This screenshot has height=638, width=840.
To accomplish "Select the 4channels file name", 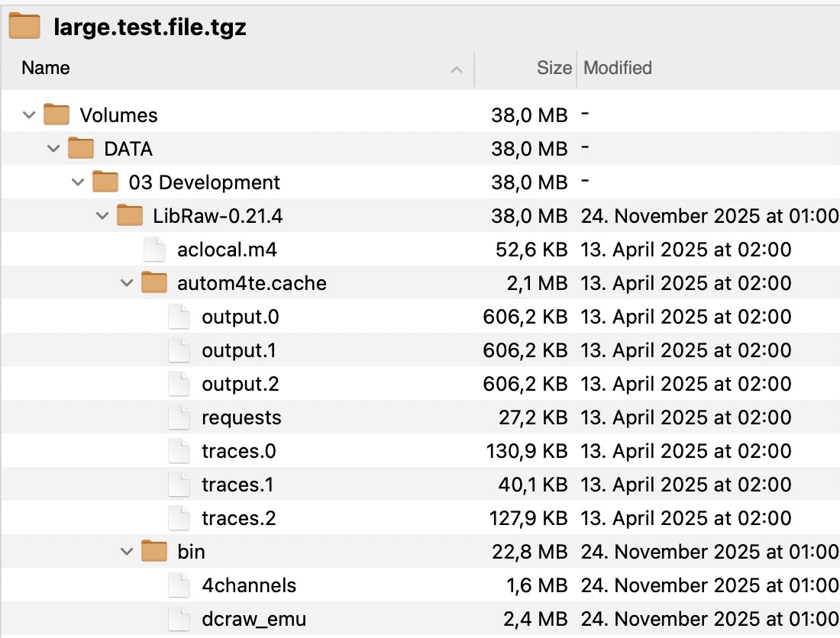I will click(249, 585).
